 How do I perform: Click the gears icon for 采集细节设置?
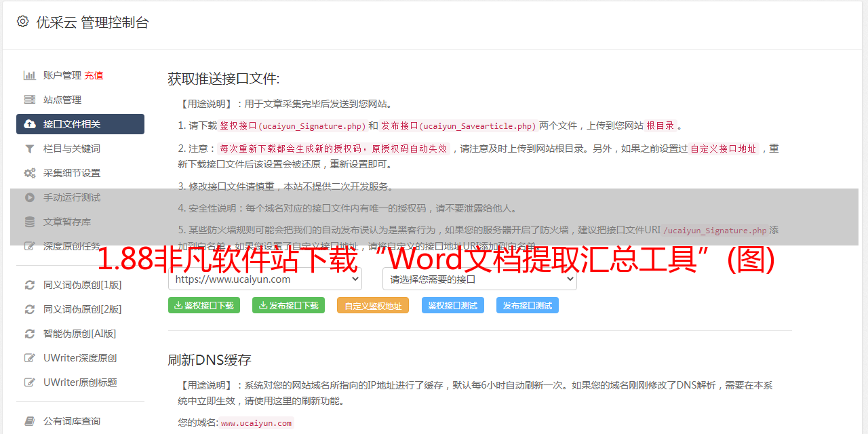click(x=30, y=173)
